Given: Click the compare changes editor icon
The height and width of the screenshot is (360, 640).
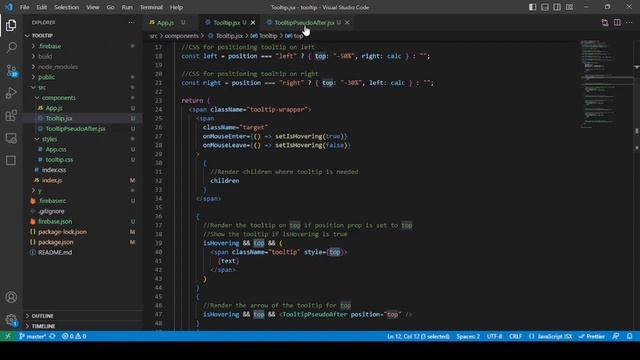Looking at the screenshot, I should (x=604, y=22).
